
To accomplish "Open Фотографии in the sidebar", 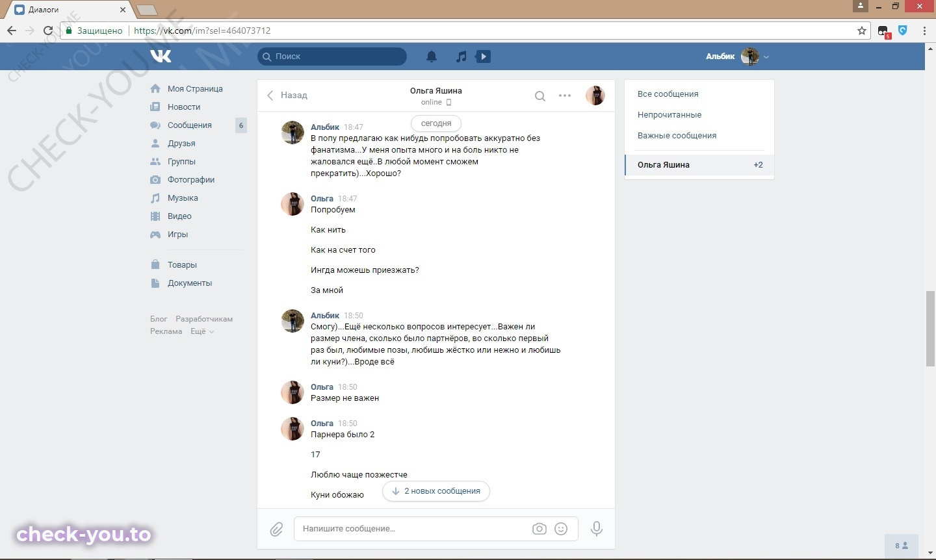I will coord(191,180).
